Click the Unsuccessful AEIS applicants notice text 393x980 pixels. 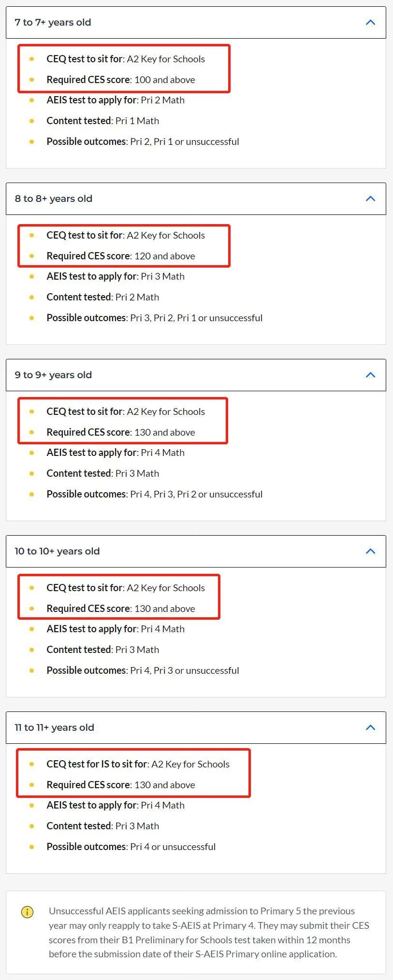click(x=209, y=933)
